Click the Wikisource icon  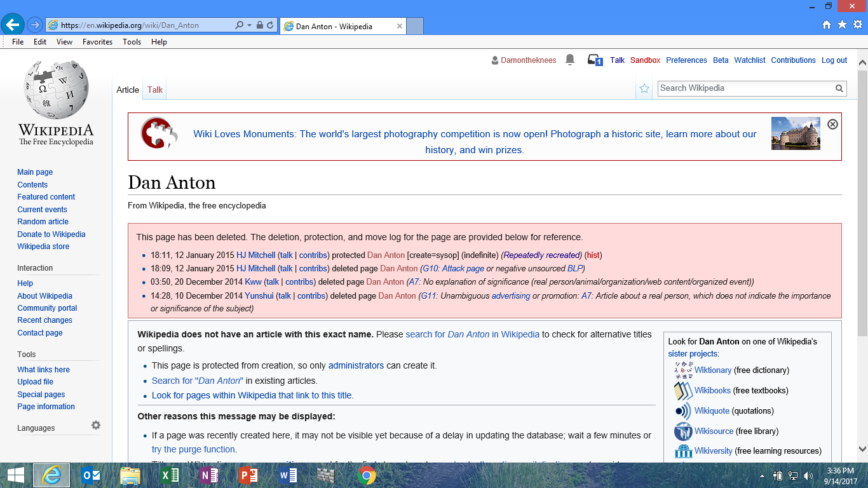683,431
